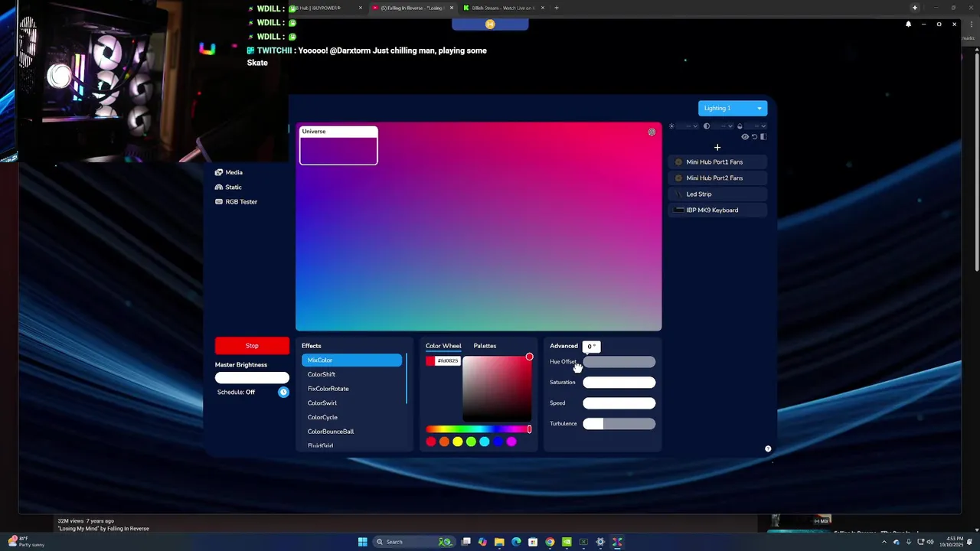Click the taskbar clock showing 4:53 PM
The image size is (980, 551).
[955, 542]
